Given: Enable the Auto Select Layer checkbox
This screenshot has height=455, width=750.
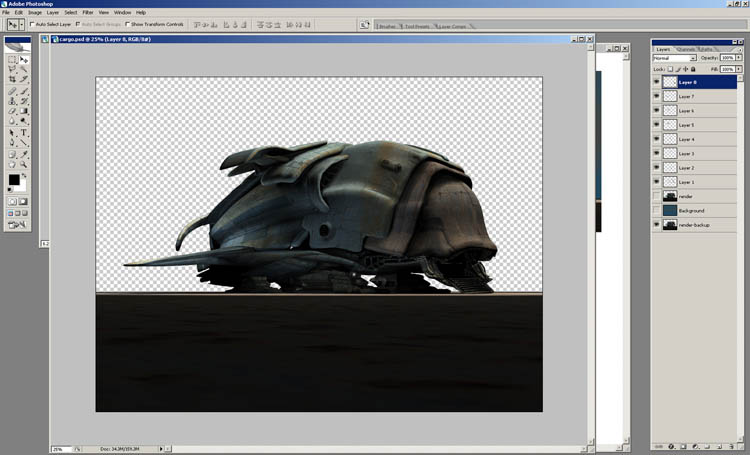Looking at the screenshot, I should 32,24.
